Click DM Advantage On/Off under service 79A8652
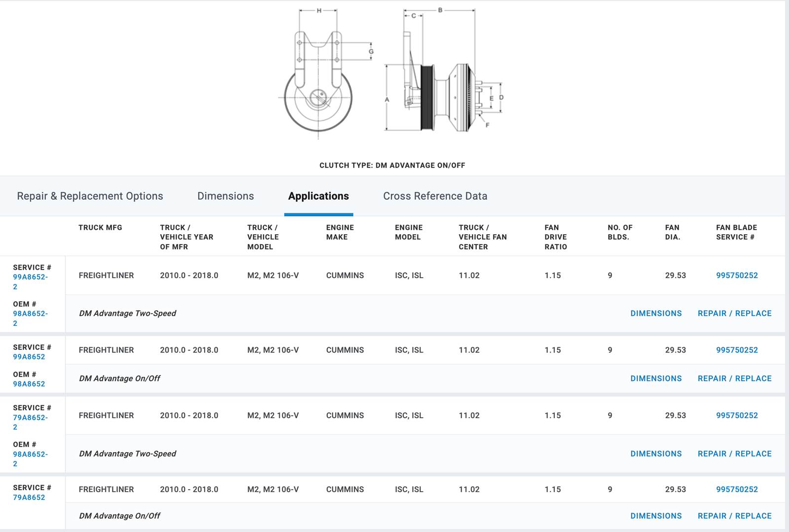This screenshot has width=789, height=532. tap(119, 516)
